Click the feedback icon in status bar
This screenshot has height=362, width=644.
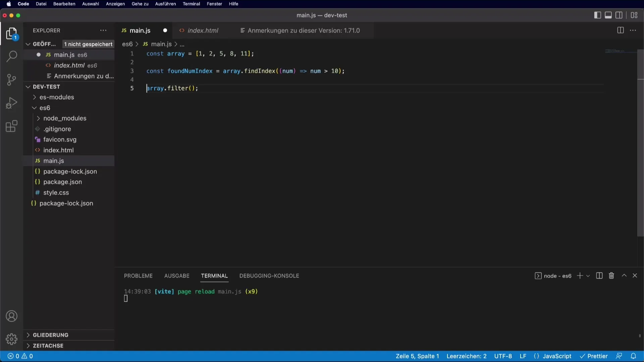[x=619, y=356]
